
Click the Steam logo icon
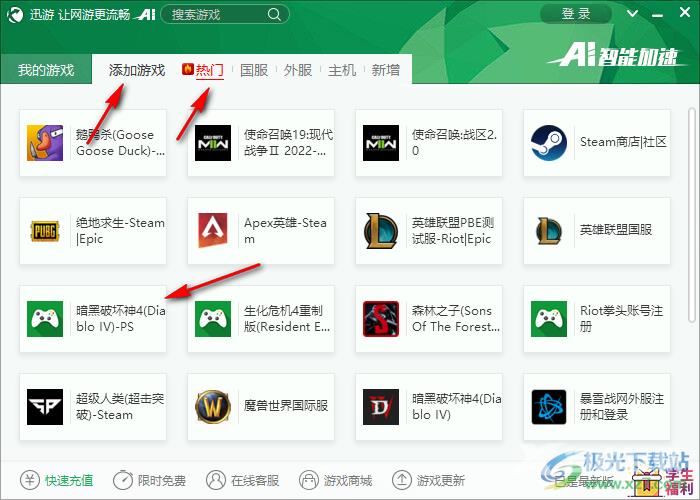[549, 143]
